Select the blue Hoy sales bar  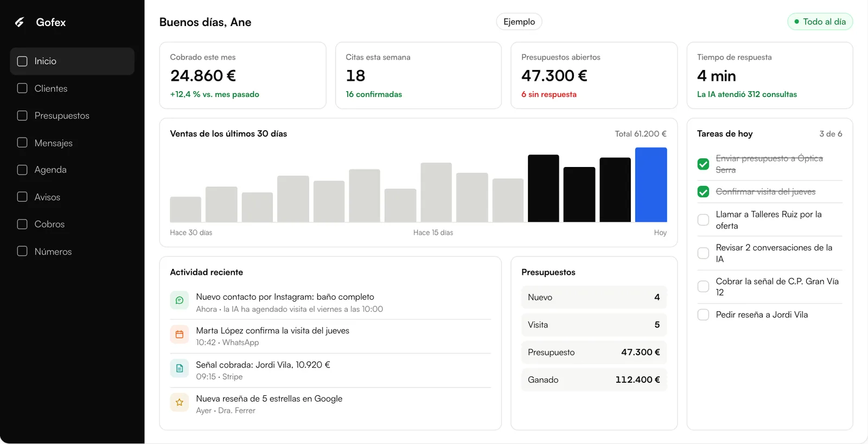click(651, 185)
